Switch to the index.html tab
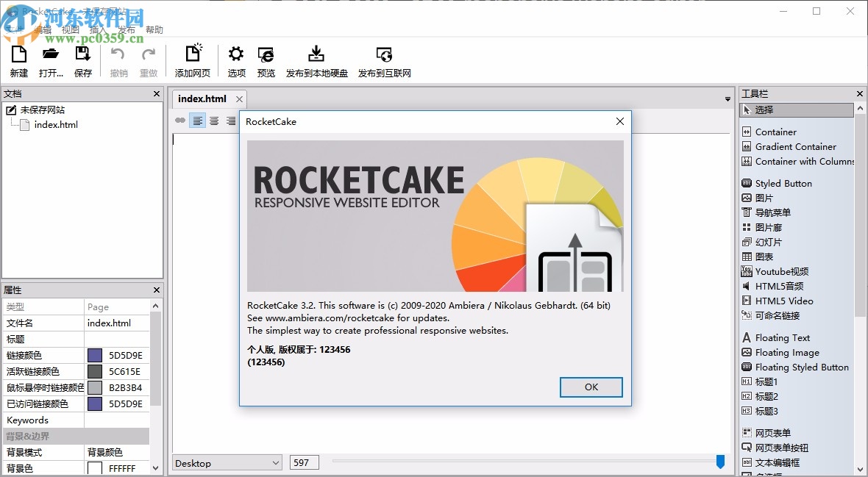The image size is (868, 477). pyautogui.click(x=202, y=98)
